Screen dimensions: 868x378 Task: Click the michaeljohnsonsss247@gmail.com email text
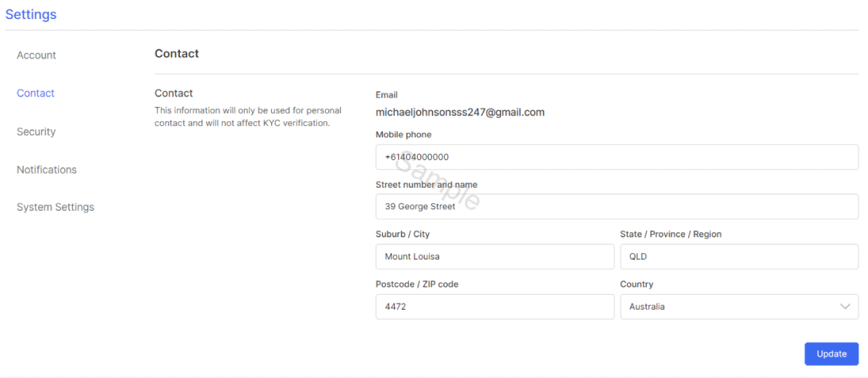coord(460,113)
